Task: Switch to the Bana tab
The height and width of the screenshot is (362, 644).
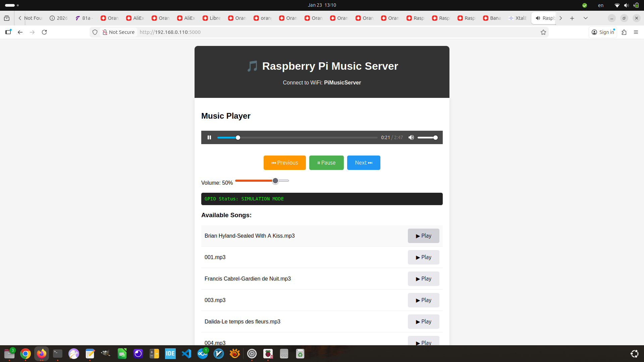Action: coord(492,18)
